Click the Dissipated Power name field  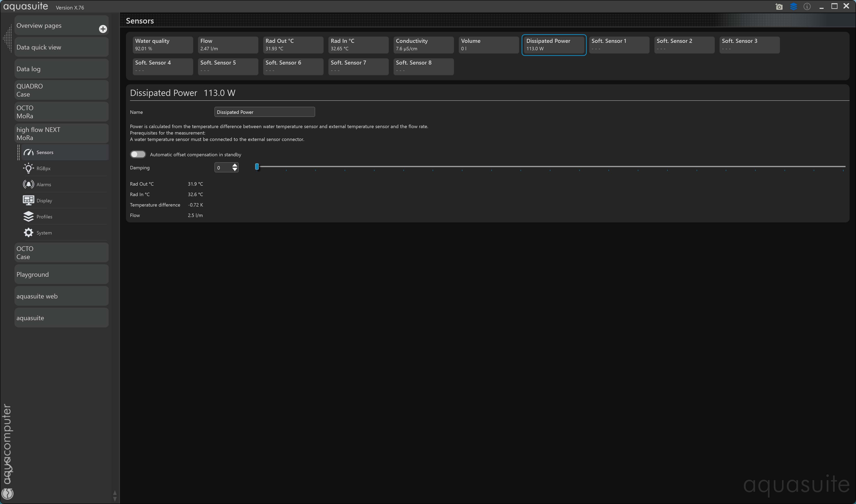[x=264, y=112]
